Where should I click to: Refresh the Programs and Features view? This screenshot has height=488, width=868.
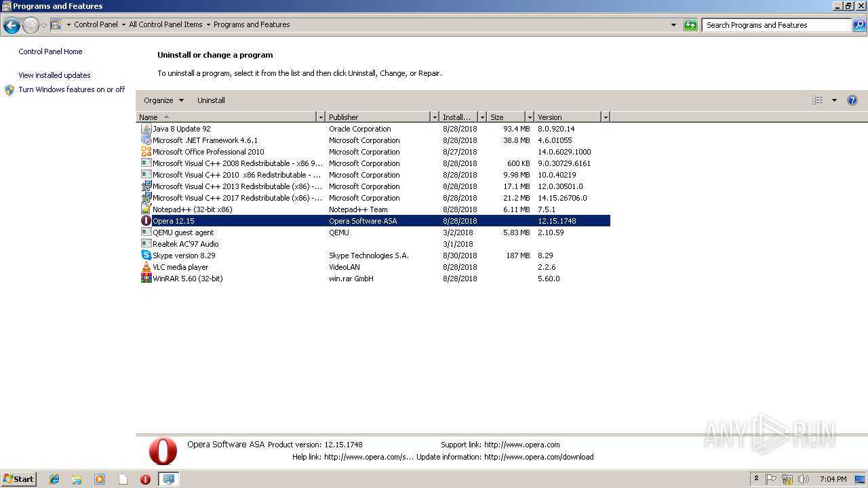click(690, 25)
